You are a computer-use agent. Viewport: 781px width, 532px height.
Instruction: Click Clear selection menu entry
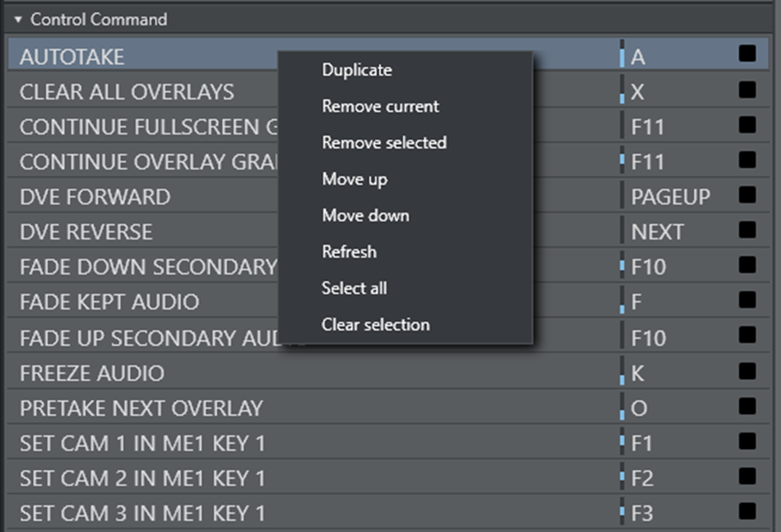tap(375, 325)
